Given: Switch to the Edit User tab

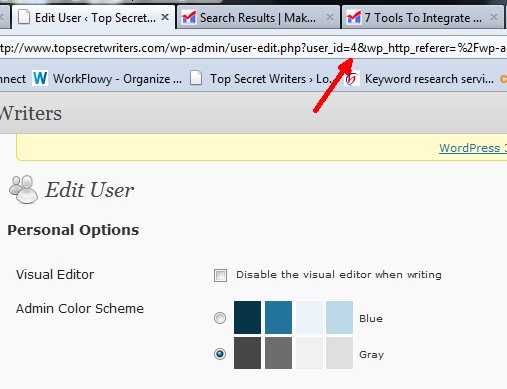Looking at the screenshot, I should pos(93,18).
